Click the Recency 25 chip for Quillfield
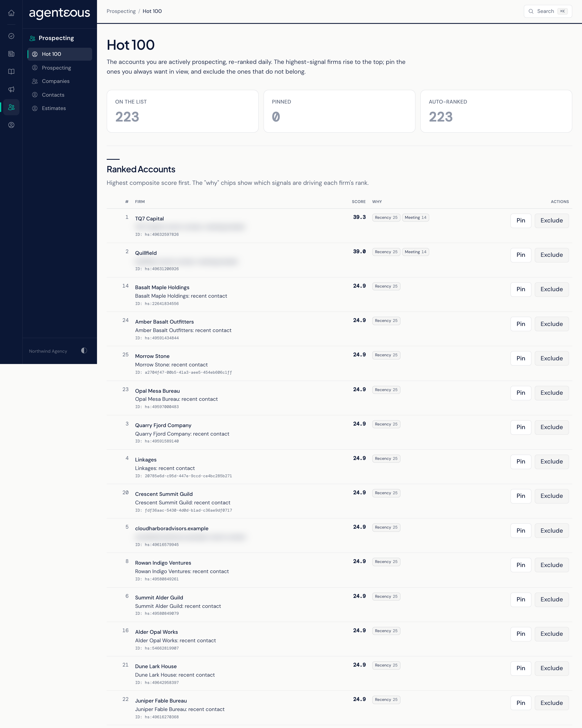Screen dimensions: 582x728 pos(386,252)
